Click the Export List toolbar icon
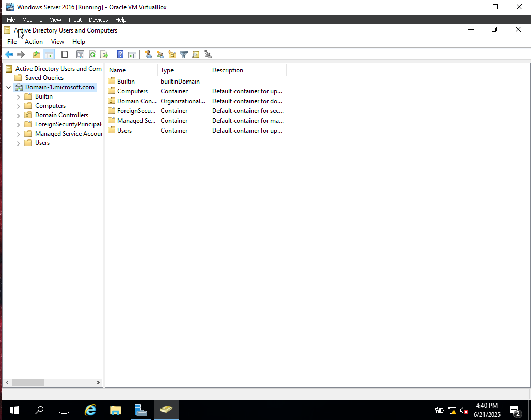 tap(104, 55)
